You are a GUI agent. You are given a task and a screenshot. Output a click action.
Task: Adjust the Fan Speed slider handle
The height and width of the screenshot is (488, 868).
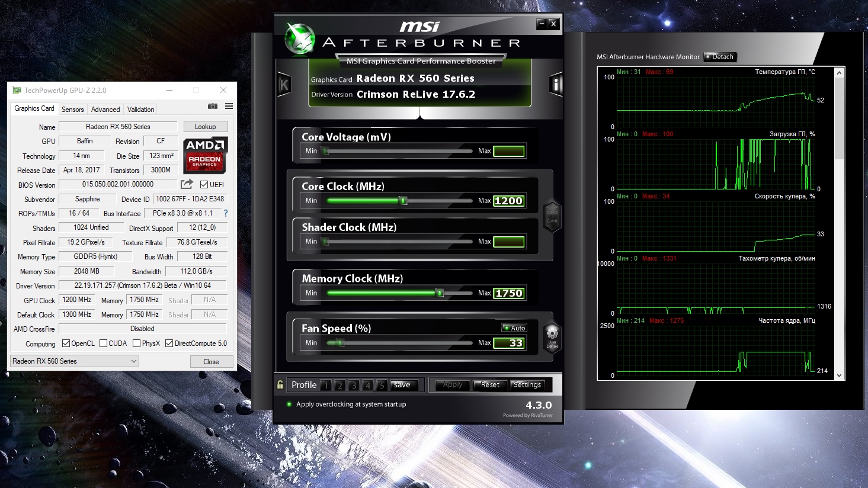(339, 343)
